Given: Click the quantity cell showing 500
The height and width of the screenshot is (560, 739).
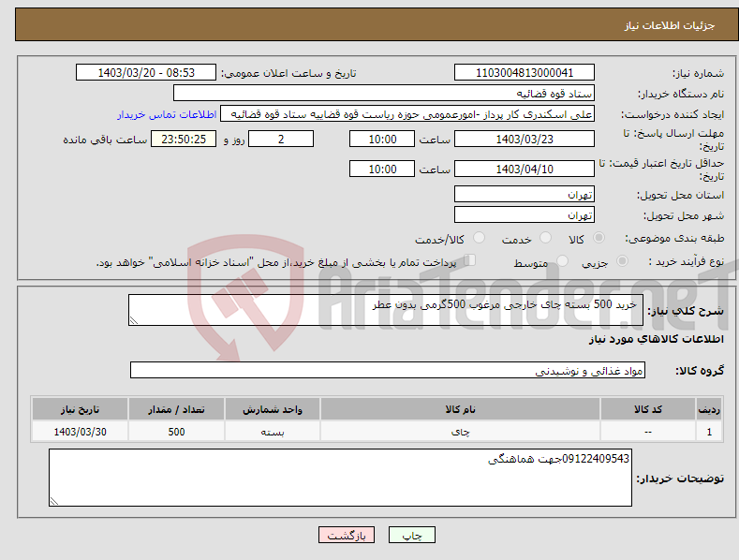Looking at the screenshot, I should point(176,432).
